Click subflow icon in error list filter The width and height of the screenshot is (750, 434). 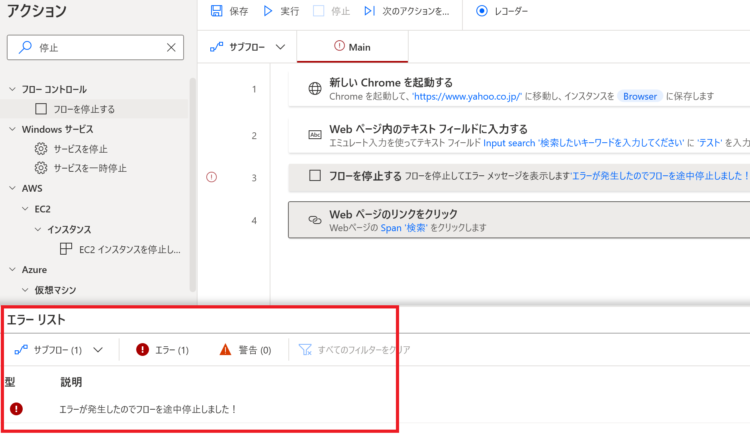pyautogui.click(x=21, y=350)
